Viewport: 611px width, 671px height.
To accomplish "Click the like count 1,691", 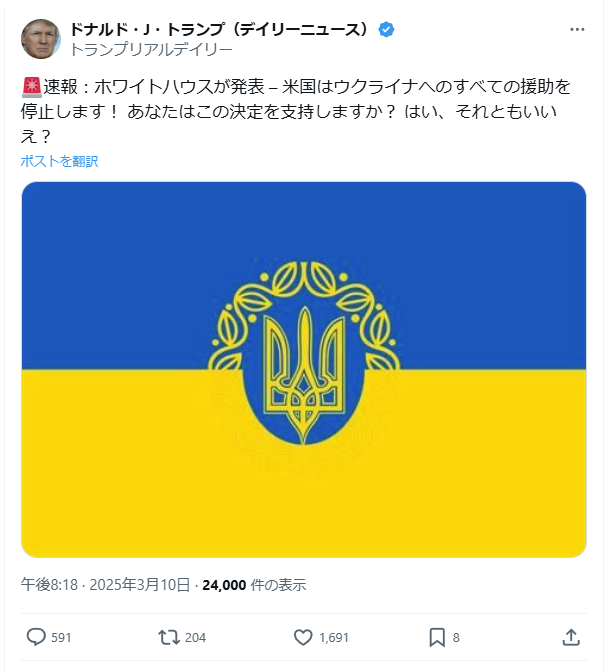I will pos(333,637).
